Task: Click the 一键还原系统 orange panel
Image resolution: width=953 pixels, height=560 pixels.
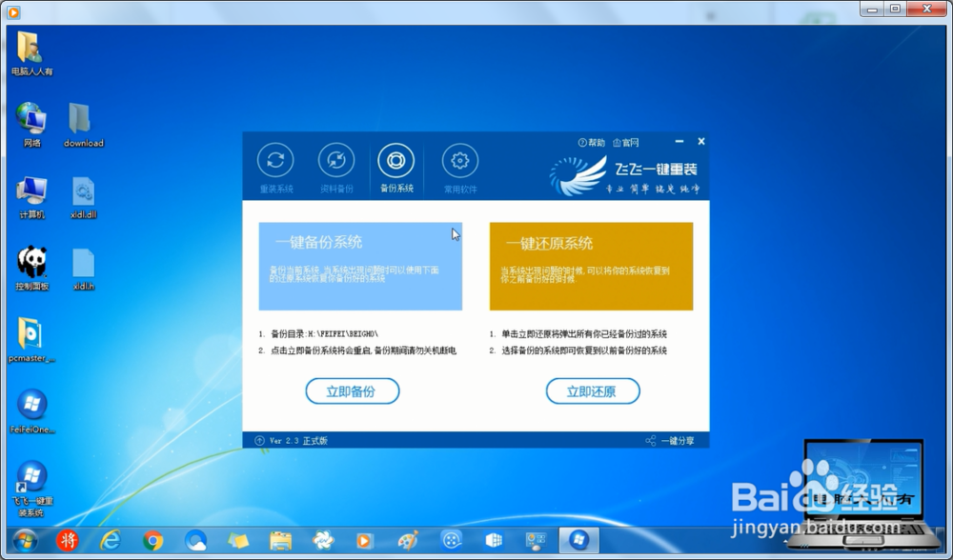Action: (x=592, y=266)
